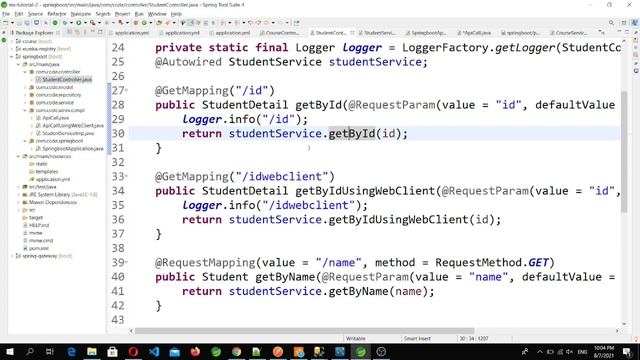Click Smart Insert in the status bar
640x360 pixels.
417,339
